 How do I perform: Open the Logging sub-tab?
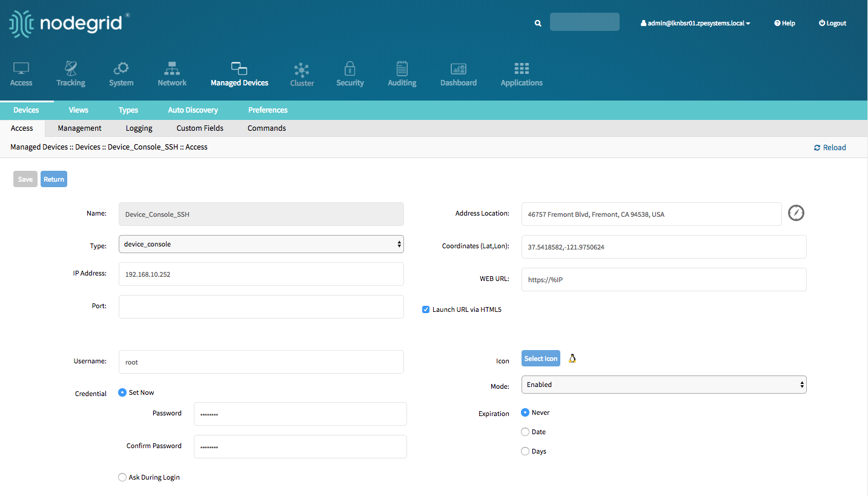pyautogui.click(x=139, y=128)
